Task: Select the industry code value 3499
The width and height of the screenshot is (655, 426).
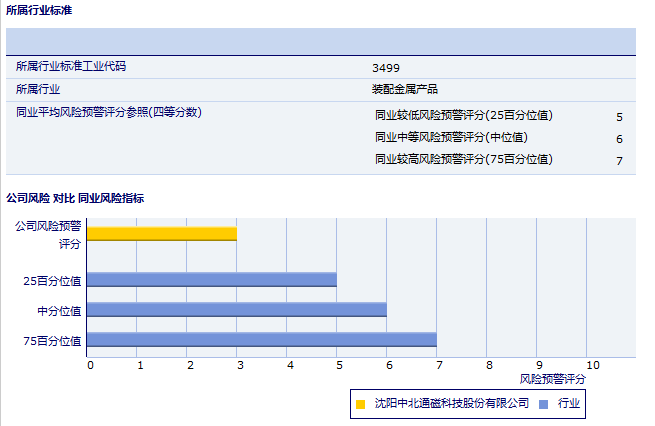Action: [385, 68]
